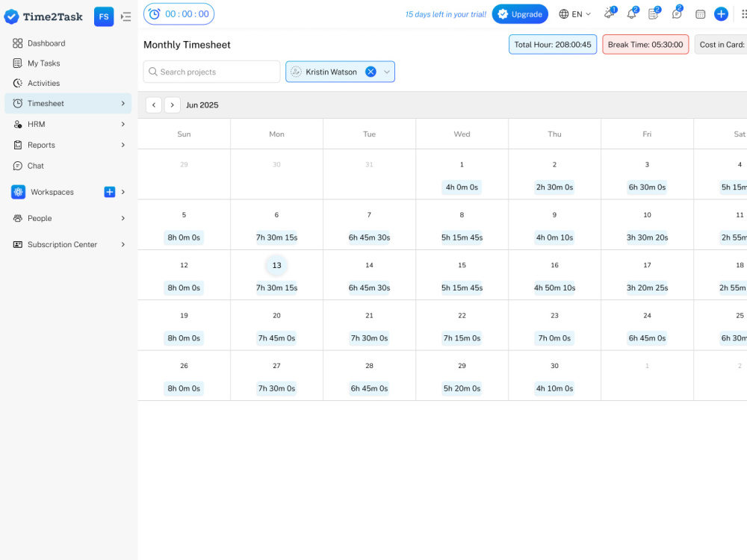
Task: Open the EN language dropdown
Action: pos(575,14)
